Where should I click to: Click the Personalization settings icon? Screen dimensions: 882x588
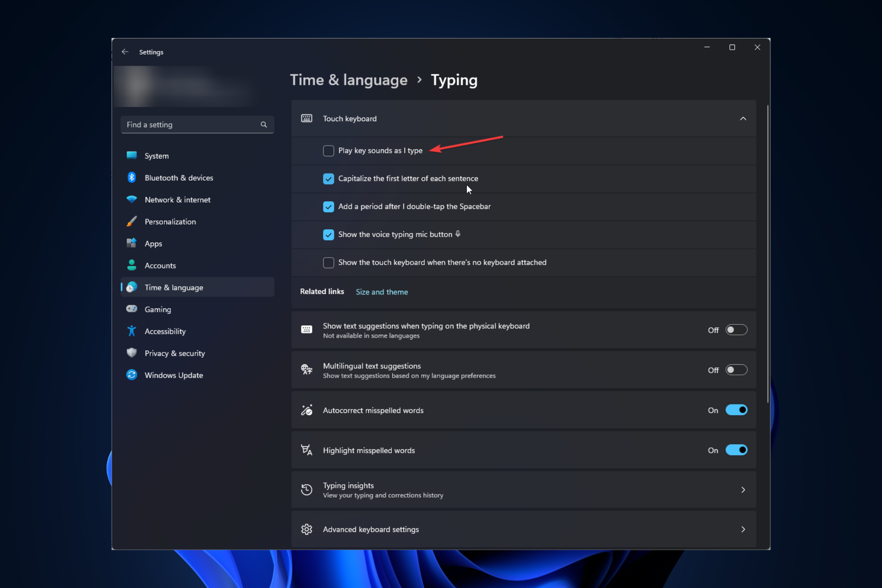[130, 221]
